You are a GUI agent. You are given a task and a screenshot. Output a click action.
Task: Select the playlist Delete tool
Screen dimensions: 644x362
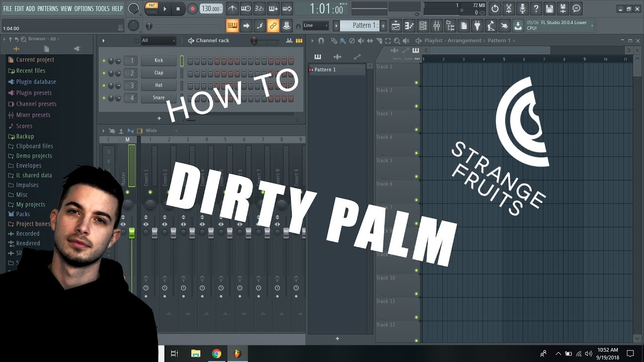352,41
